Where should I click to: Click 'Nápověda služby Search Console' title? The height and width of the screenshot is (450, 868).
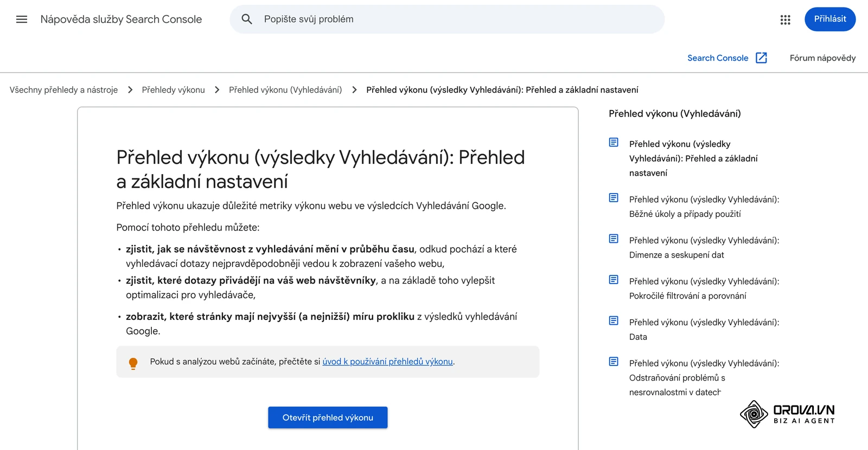click(121, 20)
